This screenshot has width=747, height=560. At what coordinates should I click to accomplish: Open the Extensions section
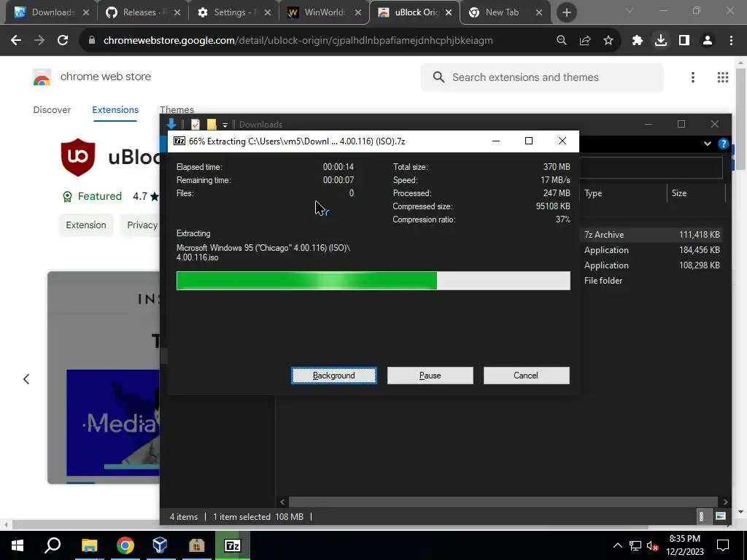click(x=115, y=110)
